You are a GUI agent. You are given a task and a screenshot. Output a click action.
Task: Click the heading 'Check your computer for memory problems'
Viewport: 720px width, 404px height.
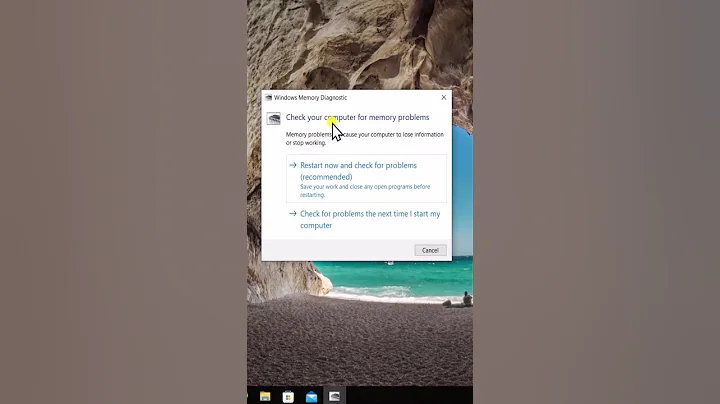[357, 118]
